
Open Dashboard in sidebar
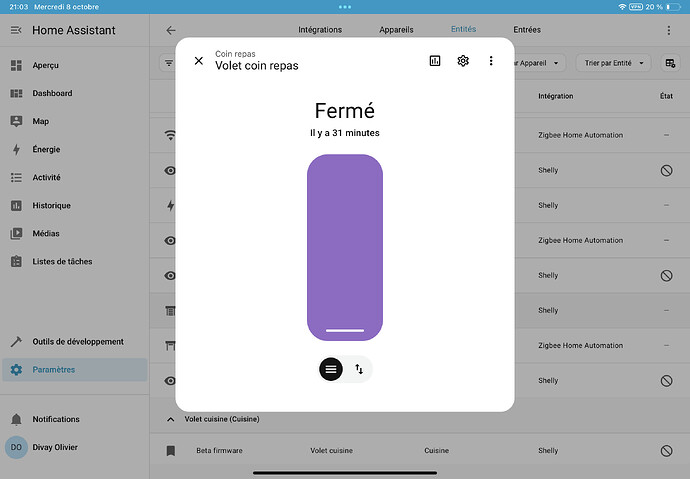pos(75,93)
